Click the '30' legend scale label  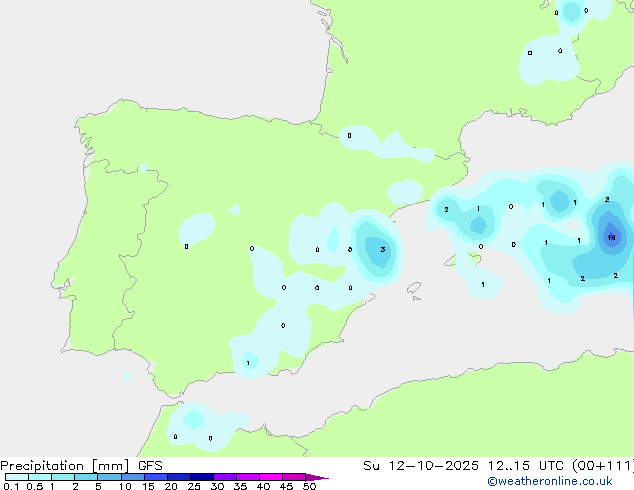217,486
